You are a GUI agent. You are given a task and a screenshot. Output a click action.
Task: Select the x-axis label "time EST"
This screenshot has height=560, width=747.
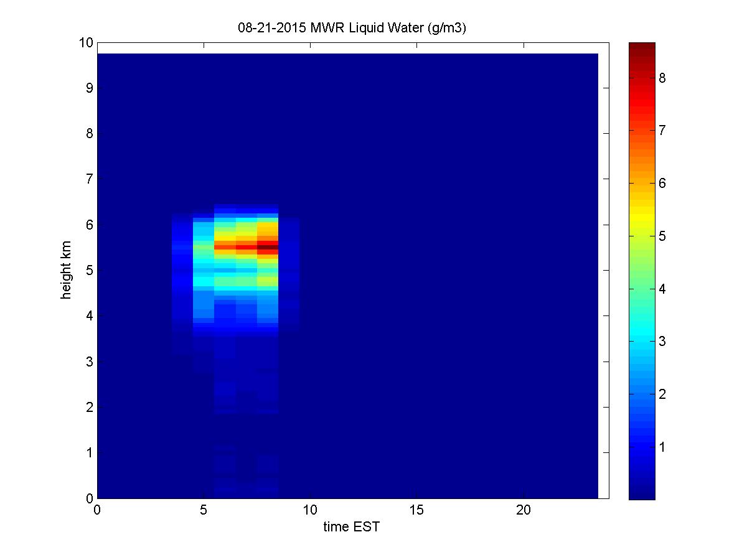coord(351,528)
